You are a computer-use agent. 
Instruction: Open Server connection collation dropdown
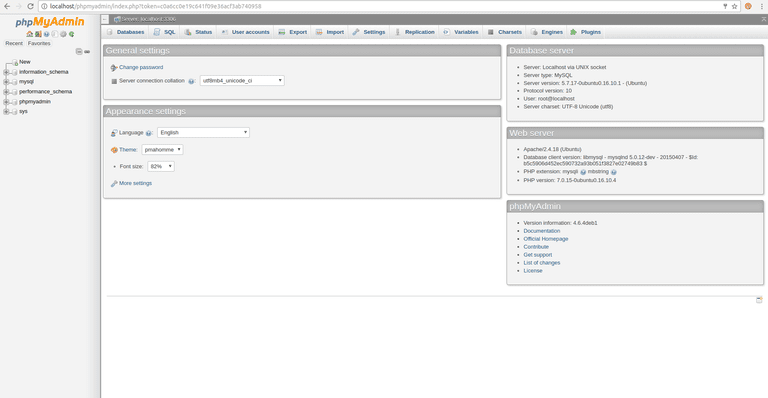click(x=242, y=81)
